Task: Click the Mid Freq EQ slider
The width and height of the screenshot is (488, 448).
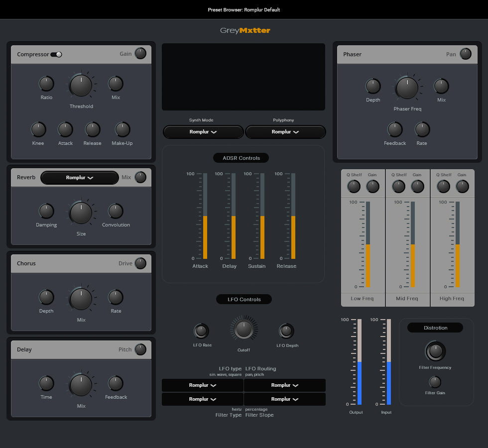Action: click(413, 244)
